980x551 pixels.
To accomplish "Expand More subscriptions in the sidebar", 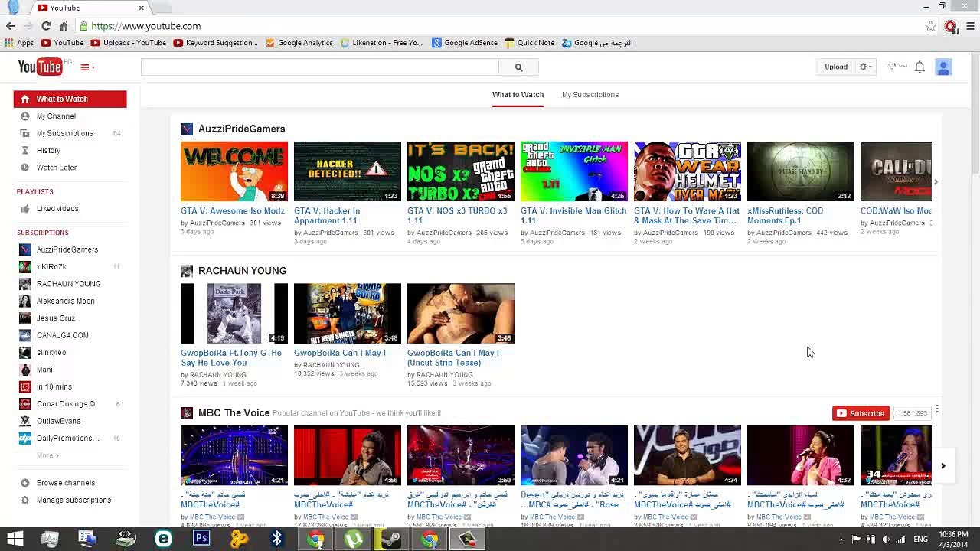I will (x=47, y=455).
